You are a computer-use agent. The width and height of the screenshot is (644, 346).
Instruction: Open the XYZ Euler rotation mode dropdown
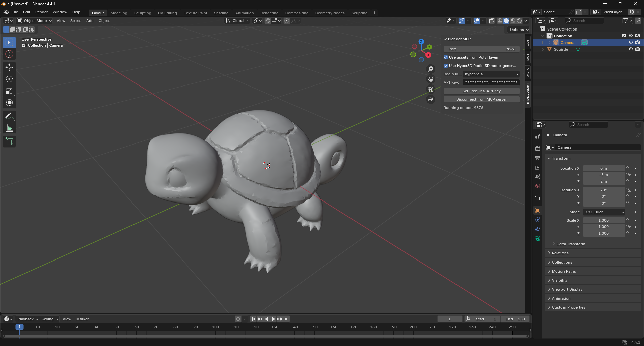[x=604, y=212]
